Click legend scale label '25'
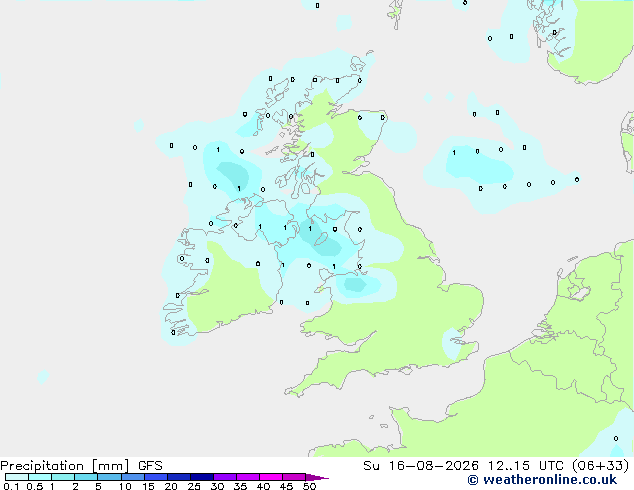634x490 pixels. [194, 486]
